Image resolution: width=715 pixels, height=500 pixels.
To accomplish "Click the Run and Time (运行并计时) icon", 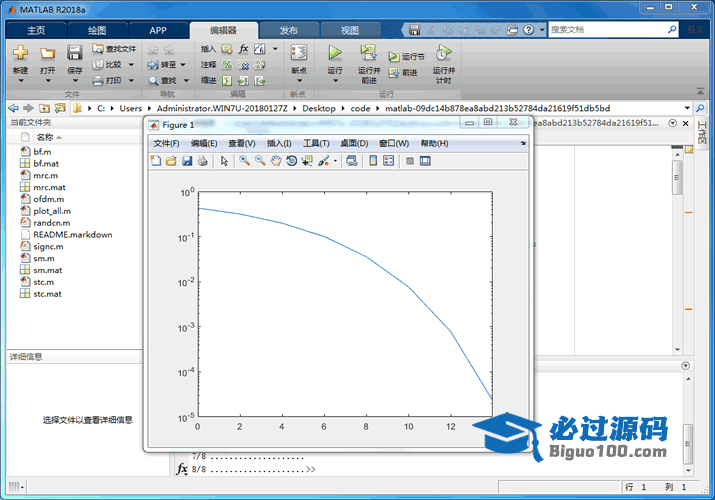I will (x=443, y=53).
